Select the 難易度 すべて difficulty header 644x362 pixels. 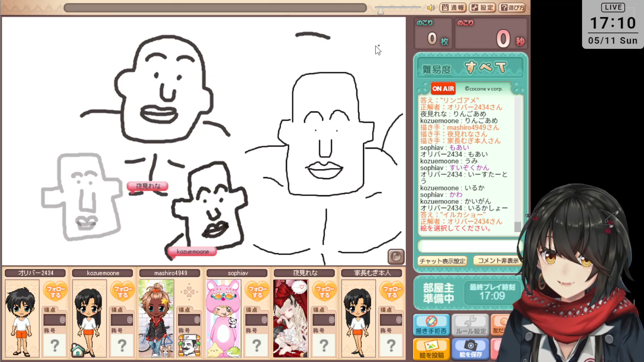point(470,68)
